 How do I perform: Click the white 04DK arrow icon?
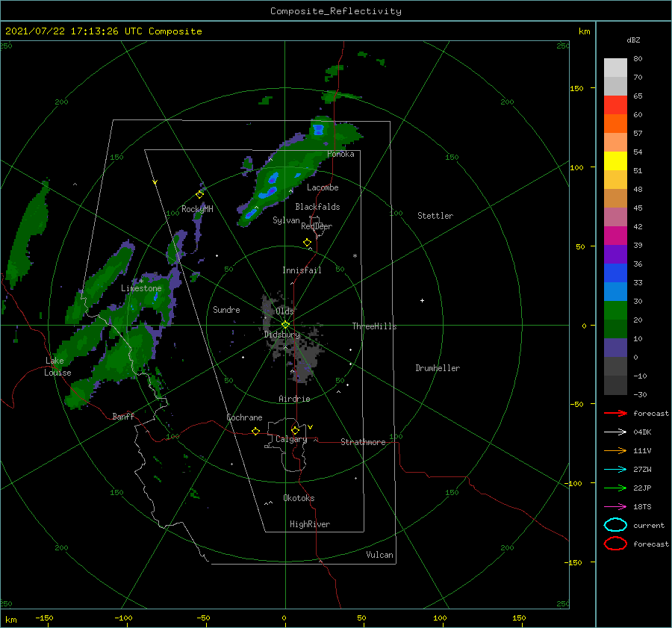(615, 432)
